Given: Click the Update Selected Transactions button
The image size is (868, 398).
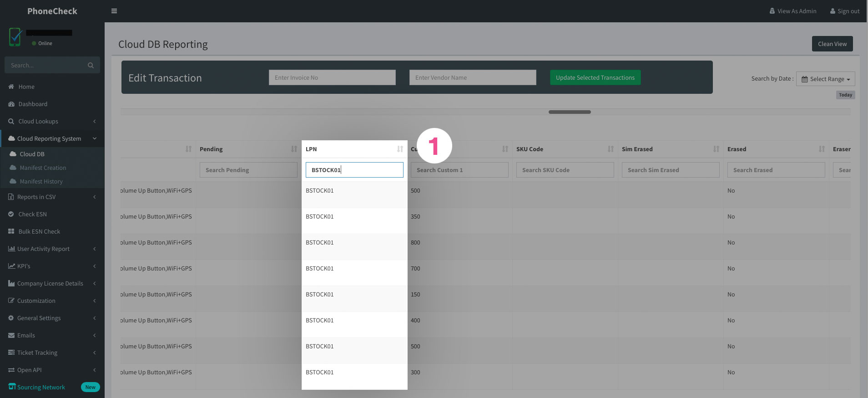Looking at the screenshot, I should 595,77.
